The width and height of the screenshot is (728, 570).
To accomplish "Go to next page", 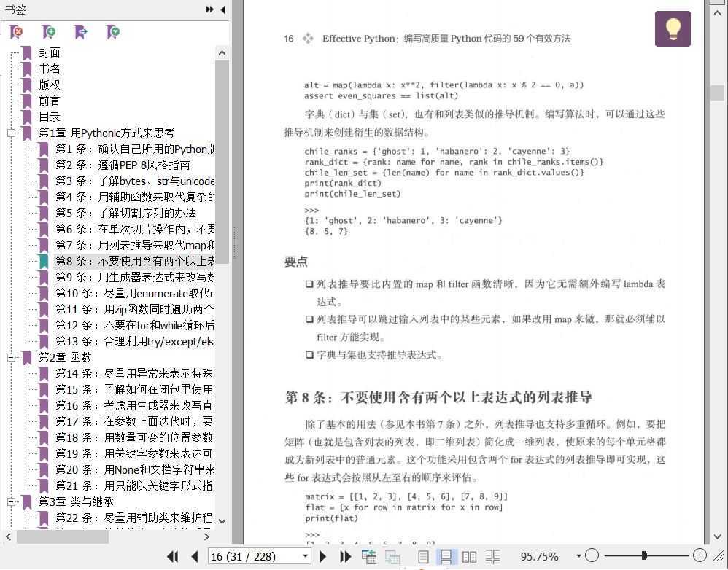I will (x=323, y=556).
